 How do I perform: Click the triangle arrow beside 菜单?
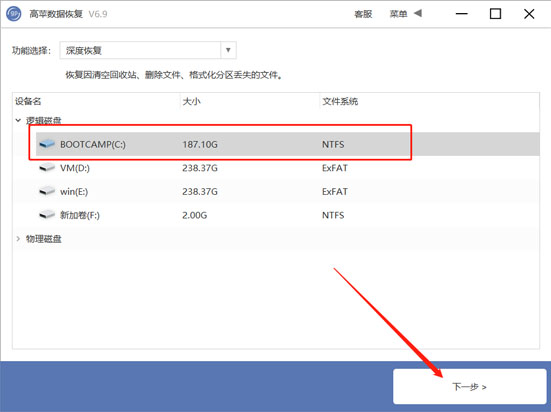(x=417, y=14)
